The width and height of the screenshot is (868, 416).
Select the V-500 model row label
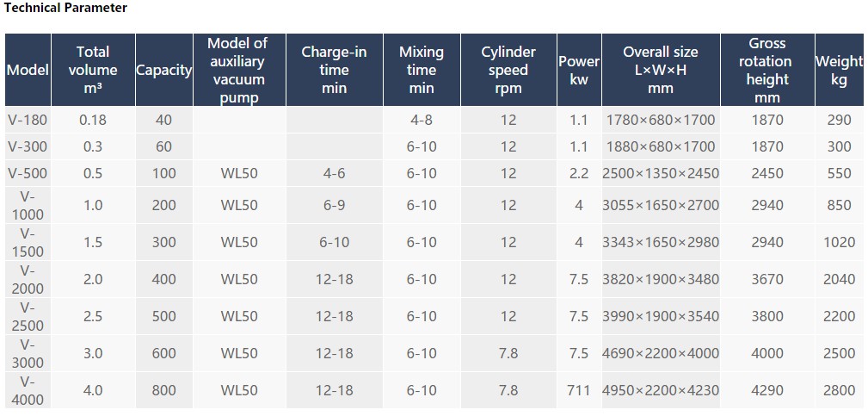tap(28, 173)
